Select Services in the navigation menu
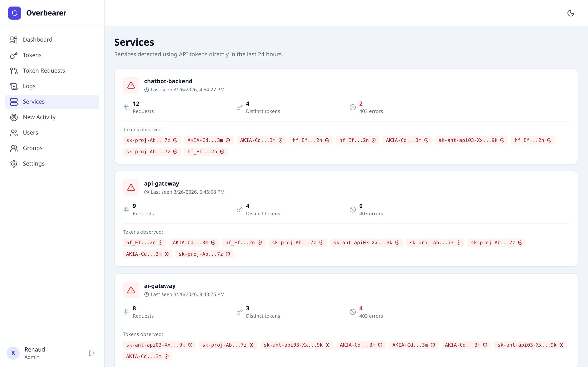The height and width of the screenshot is (367, 588). pyautogui.click(x=33, y=102)
